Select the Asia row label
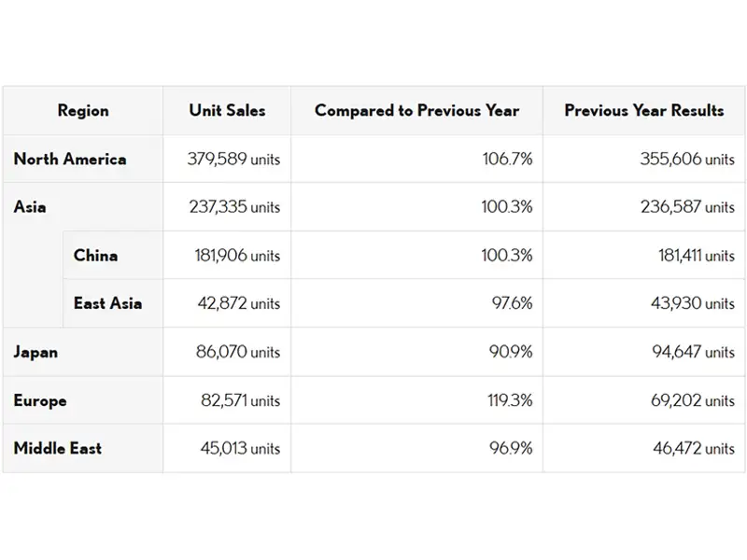The width and height of the screenshot is (747, 560). [x=30, y=207]
